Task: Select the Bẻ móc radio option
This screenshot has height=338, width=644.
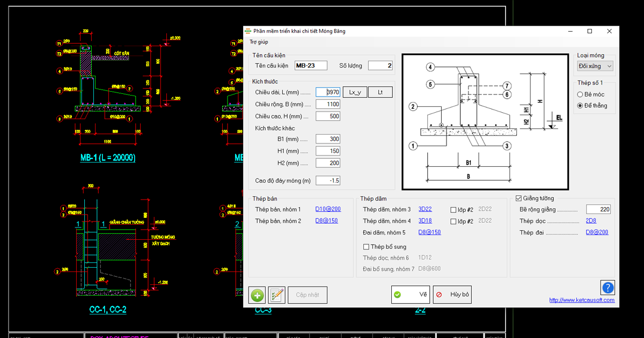Action: [x=580, y=94]
